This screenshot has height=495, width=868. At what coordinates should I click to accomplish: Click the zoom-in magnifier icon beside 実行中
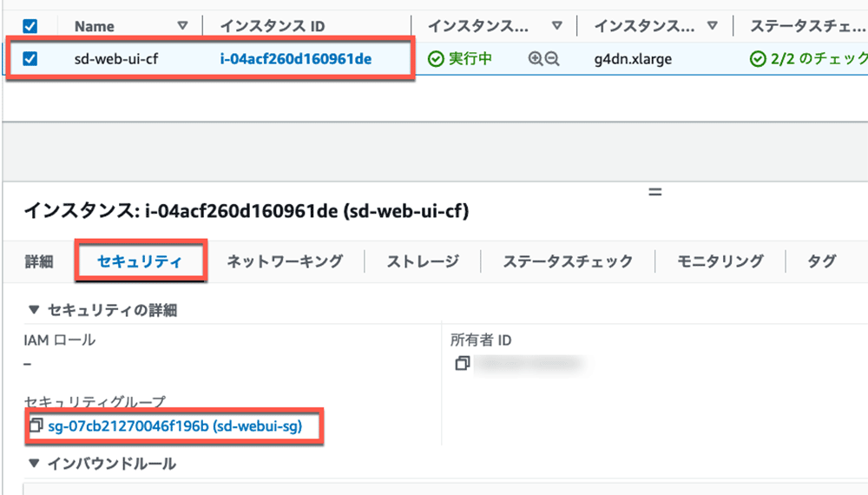(x=536, y=59)
